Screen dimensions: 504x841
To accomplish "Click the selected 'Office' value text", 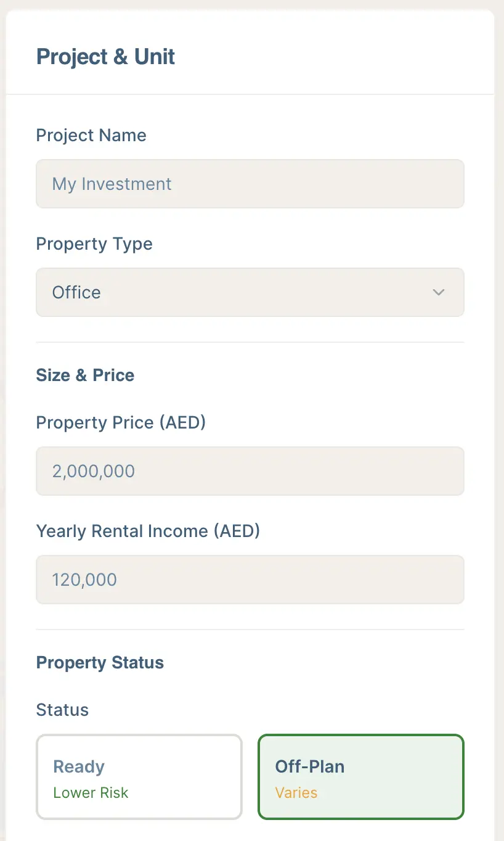I will (76, 292).
